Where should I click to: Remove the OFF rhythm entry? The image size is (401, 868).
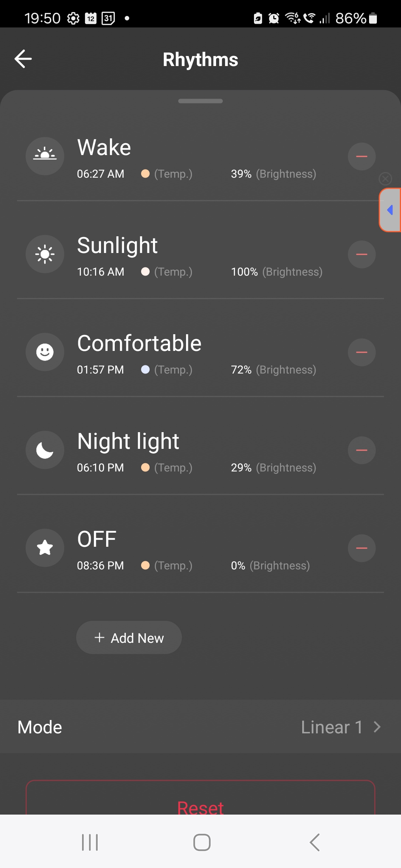[x=362, y=548]
